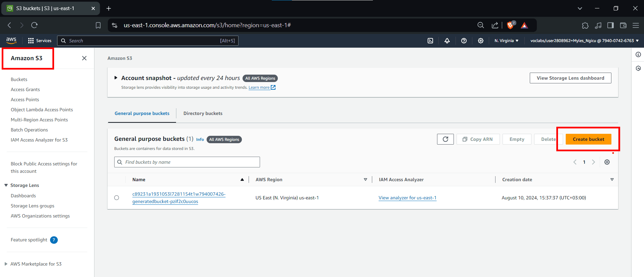The image size is (644, 277).
Task: Bookmark this page
Action: 98,25
